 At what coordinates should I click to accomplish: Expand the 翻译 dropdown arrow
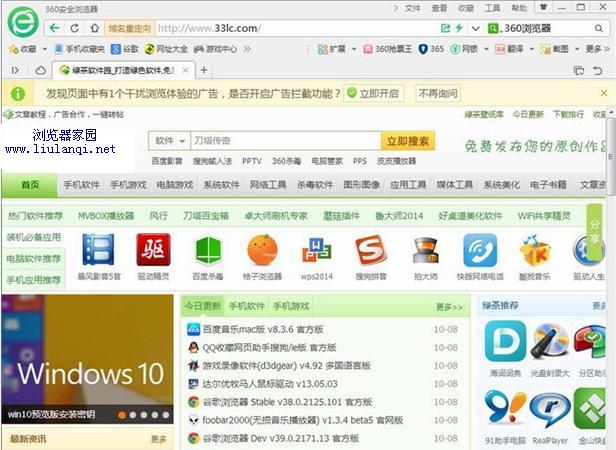(531, 49)
